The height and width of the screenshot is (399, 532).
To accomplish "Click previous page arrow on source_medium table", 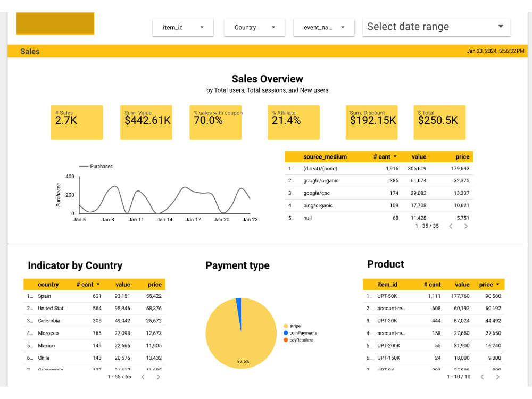I will (x=450, y=226).
